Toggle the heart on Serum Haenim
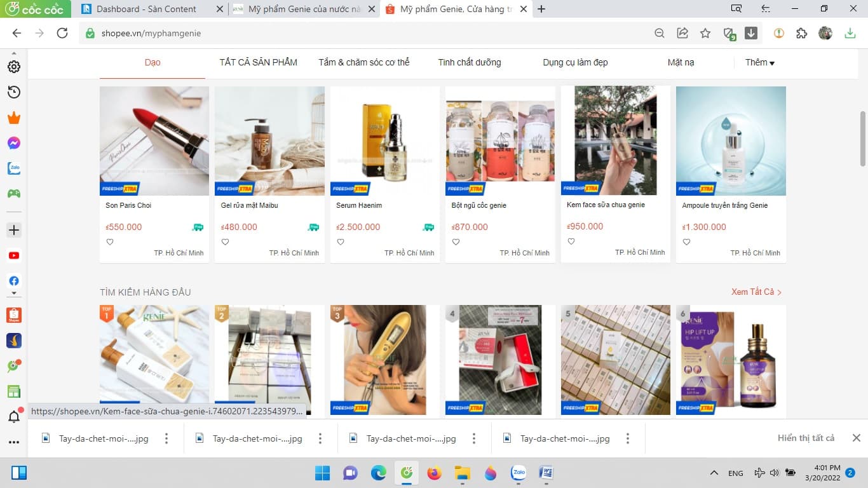 coord(341,242)
